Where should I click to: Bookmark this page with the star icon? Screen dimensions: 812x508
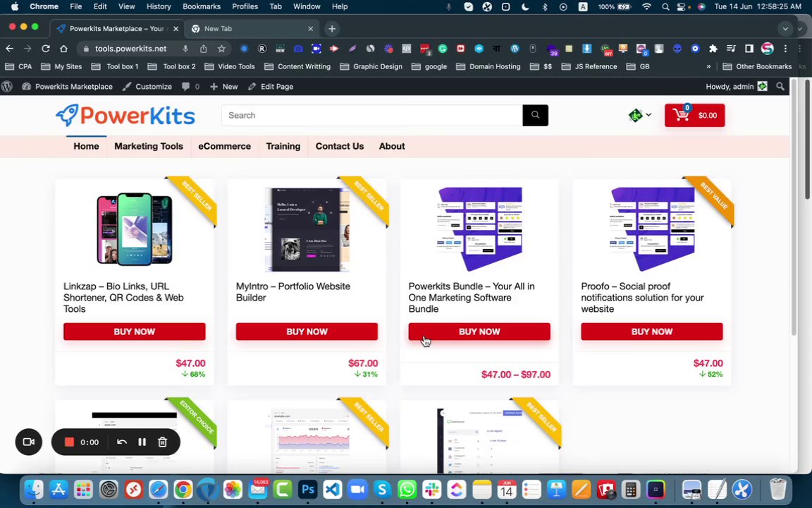coord(221,48)
